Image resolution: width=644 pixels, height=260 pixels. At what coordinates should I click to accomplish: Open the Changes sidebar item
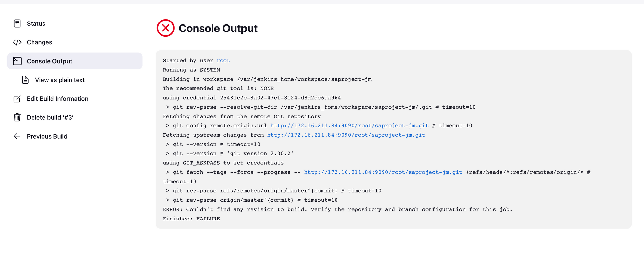click(x=39, y=42)
